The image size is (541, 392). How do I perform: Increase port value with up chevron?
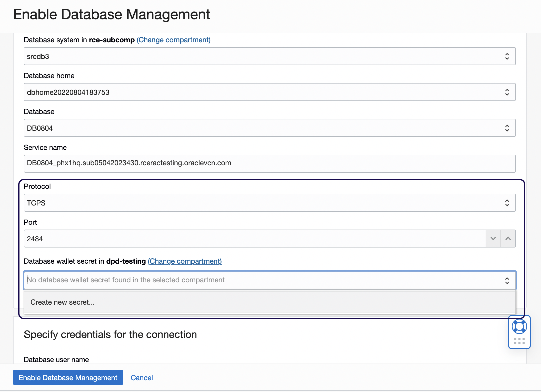pyautogui.click(x=508, y=239)
